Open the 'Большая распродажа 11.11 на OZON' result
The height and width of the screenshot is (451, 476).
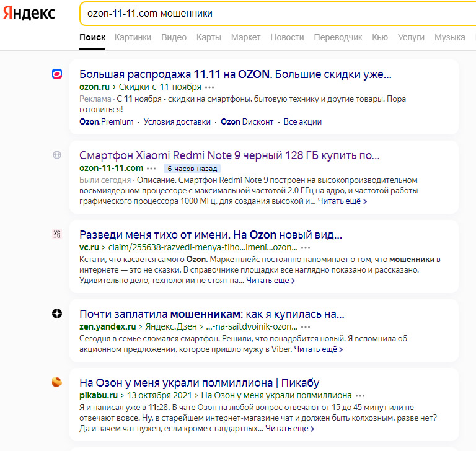pyautogui.click(x=236, y=74)
